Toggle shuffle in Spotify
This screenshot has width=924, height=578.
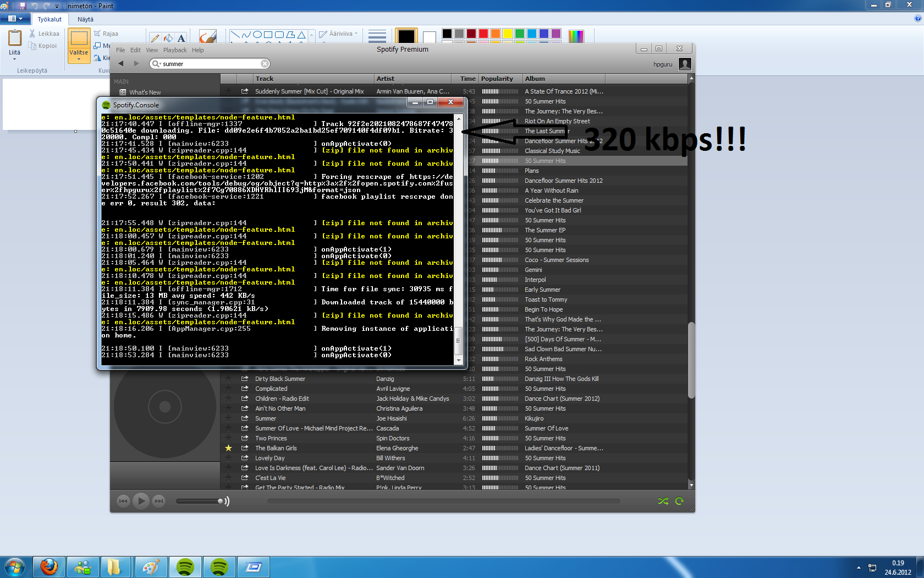pyautogui.click(x=663, y=501)
